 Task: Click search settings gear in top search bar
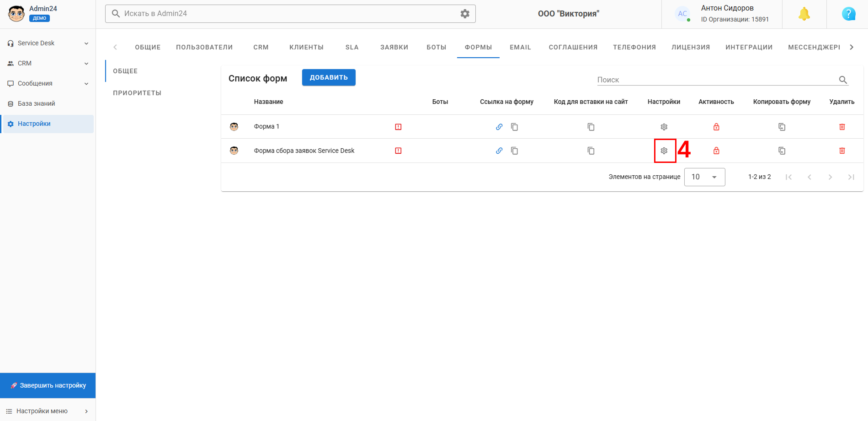[465, 14]
